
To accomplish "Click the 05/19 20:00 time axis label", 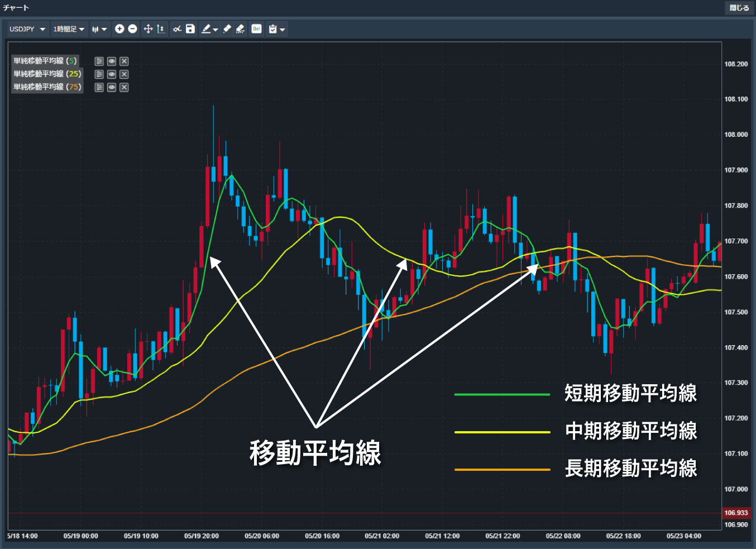I will pyautogui.click(x=202, y=536).
